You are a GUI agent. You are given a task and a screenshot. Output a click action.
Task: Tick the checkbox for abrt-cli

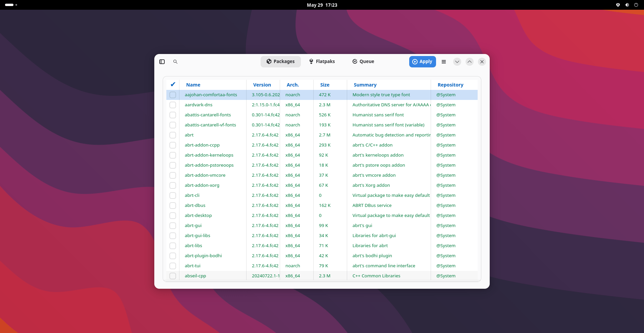(173, 196)
